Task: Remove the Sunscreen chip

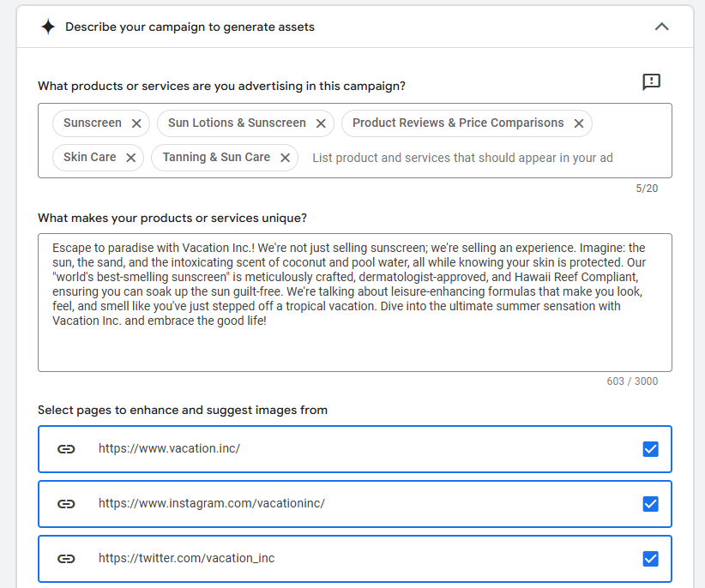Action: click(136, 123)
